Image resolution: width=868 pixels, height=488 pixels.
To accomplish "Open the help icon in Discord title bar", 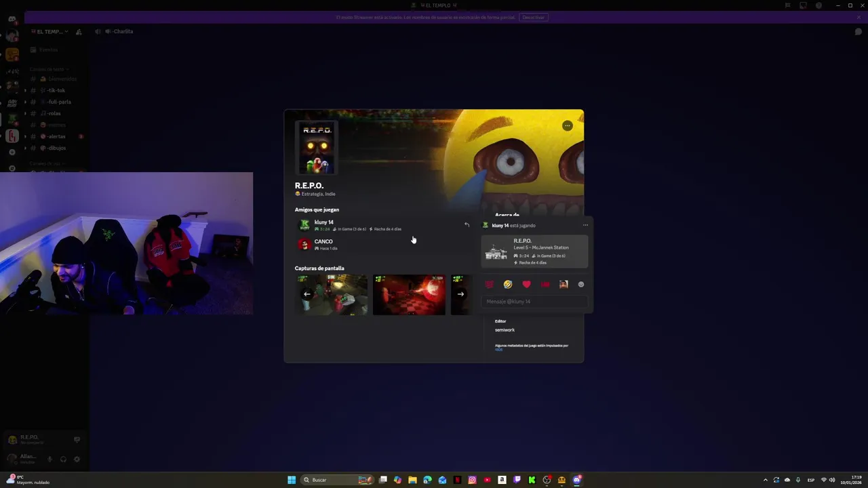I will [x=818, y=5].
